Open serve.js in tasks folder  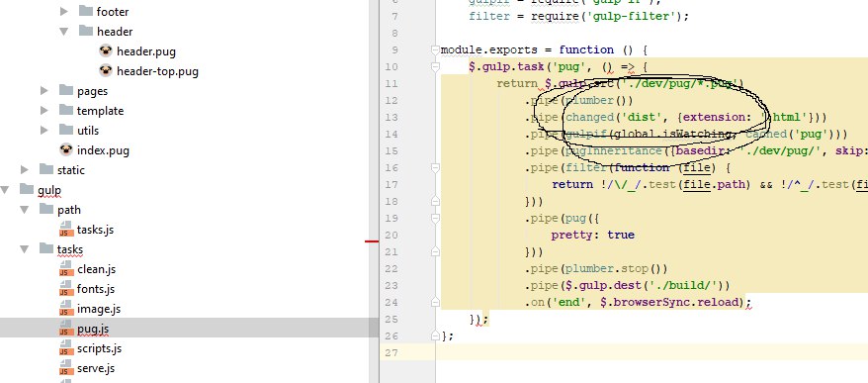pos(96,368)
